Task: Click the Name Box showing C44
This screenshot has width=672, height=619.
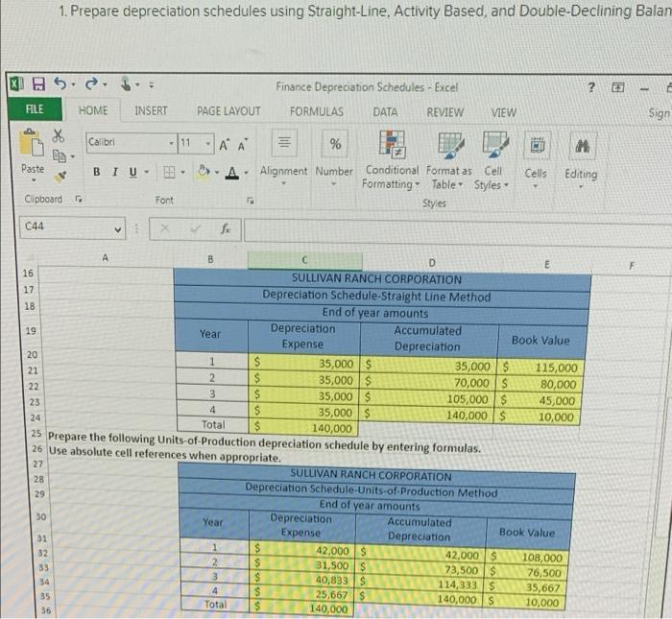Action: pyautogui.click(x=71, y=227)
